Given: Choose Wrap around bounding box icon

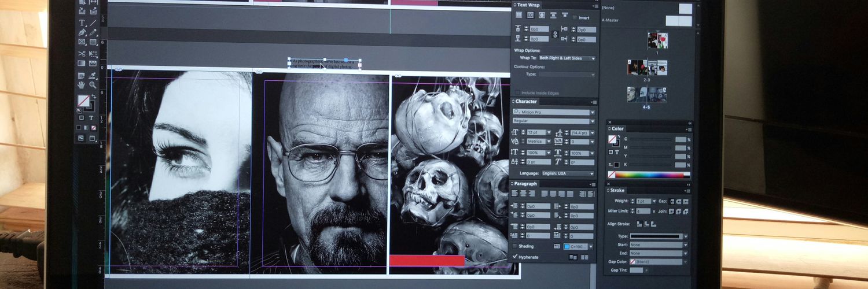Looking at the screenshot, I should pos(530,15).
